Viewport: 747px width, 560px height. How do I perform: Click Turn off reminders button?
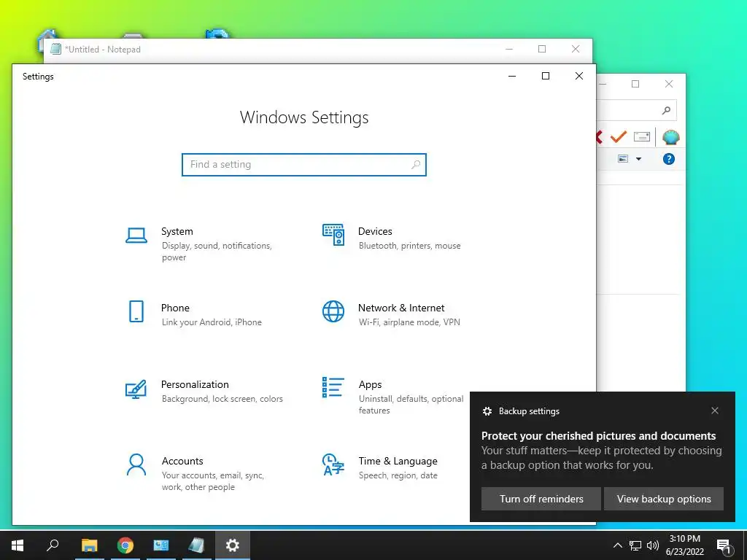[541, 499]
